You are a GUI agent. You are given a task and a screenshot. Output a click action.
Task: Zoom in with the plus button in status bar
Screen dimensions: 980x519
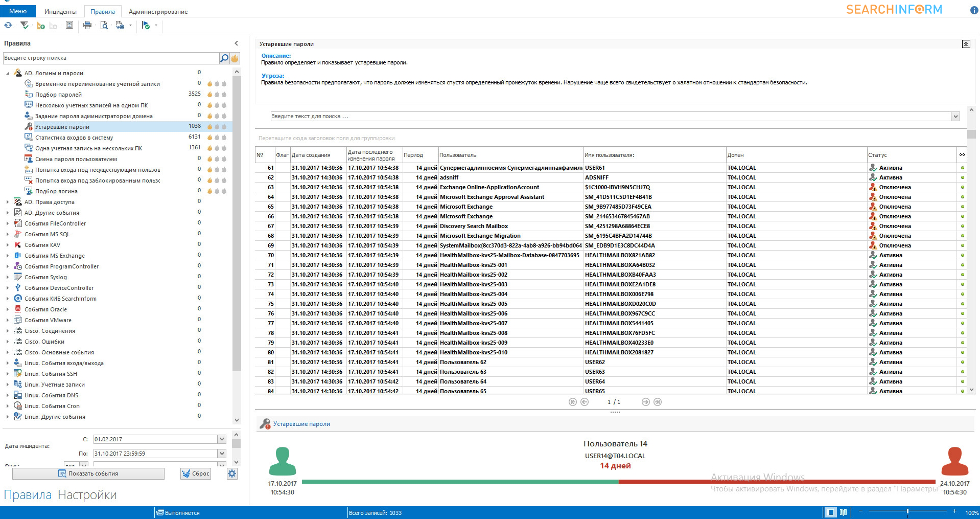pyautogui.click(x=954, y=512)
